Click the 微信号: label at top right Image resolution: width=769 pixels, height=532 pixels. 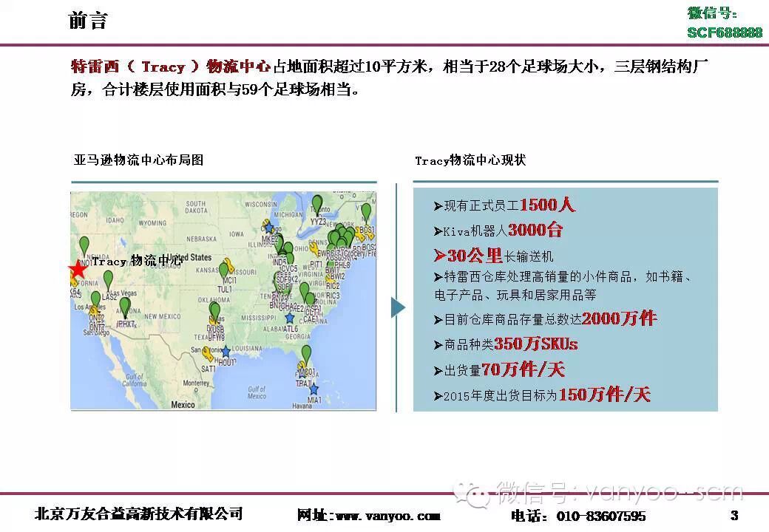click(x=712, y=13)
